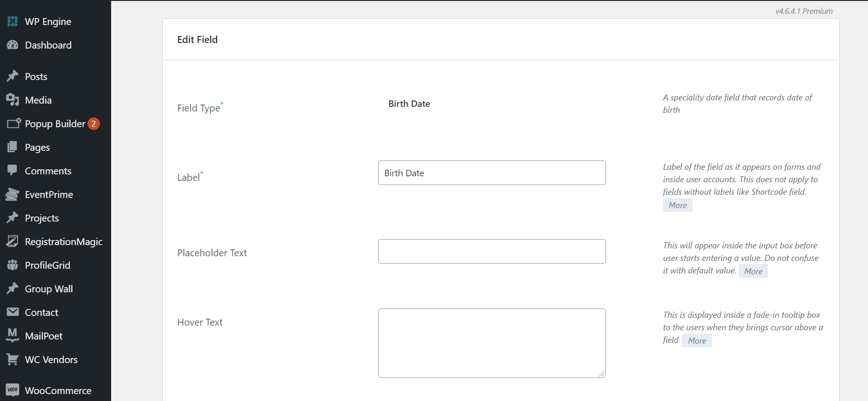868x401 pixels.
Task: Click the MailPoet M icon
Action: pyautogui.click(x=12, y=335)
